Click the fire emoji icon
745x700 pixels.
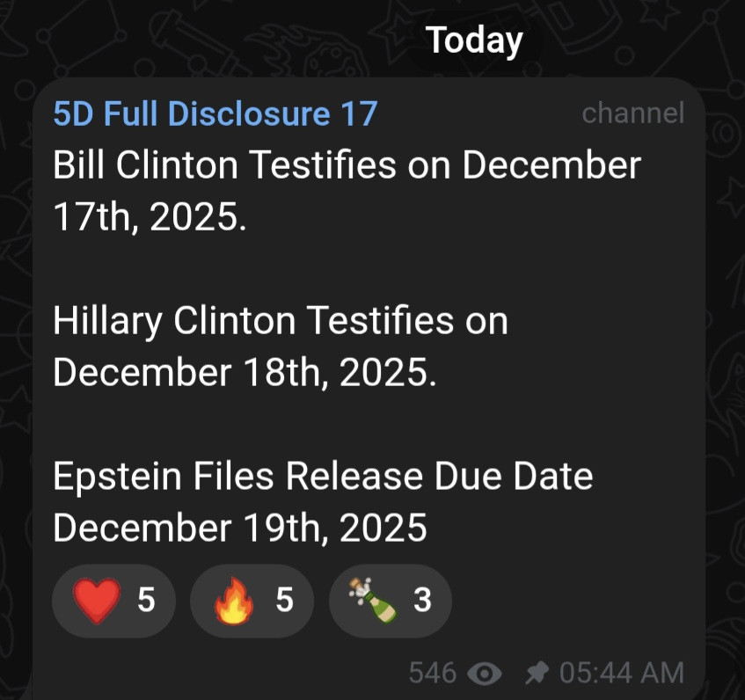[x=233, y=601]
